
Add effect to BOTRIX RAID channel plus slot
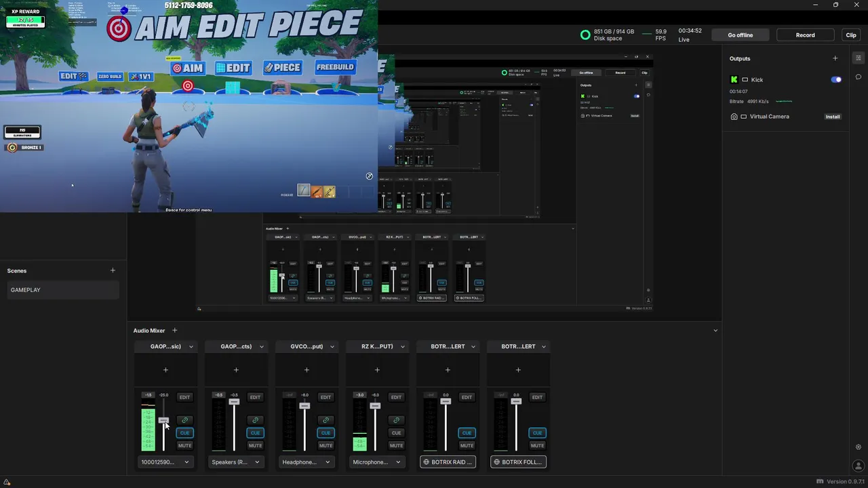(448, 370)
